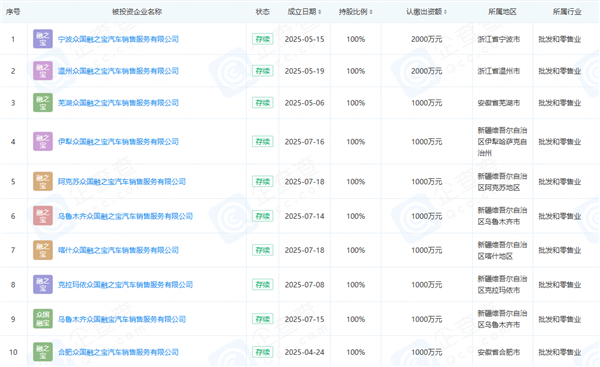Click the 存续 status tag in row 6
This screenshot has height=367, width=600.
click(262, 216)
